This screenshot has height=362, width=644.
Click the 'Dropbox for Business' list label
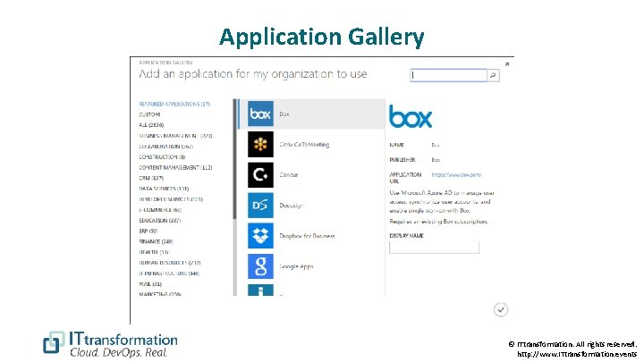(x=307, y=236)
